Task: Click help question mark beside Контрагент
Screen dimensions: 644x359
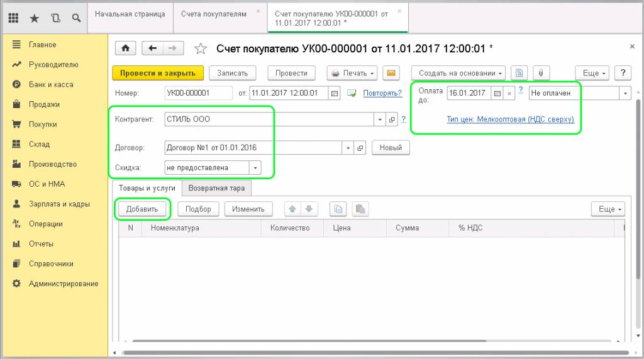Action: coord(403,119)
